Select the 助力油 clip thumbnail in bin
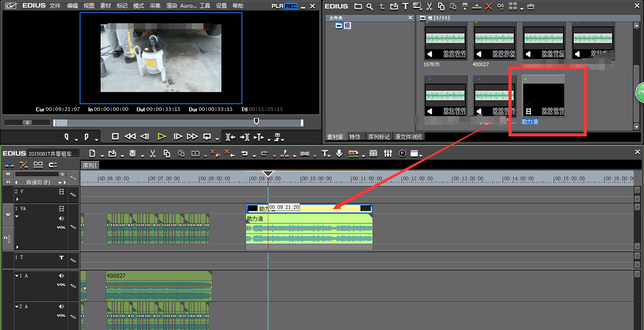Screen dimensions: 644x330 pyautogui.click(x=544, y=97)
